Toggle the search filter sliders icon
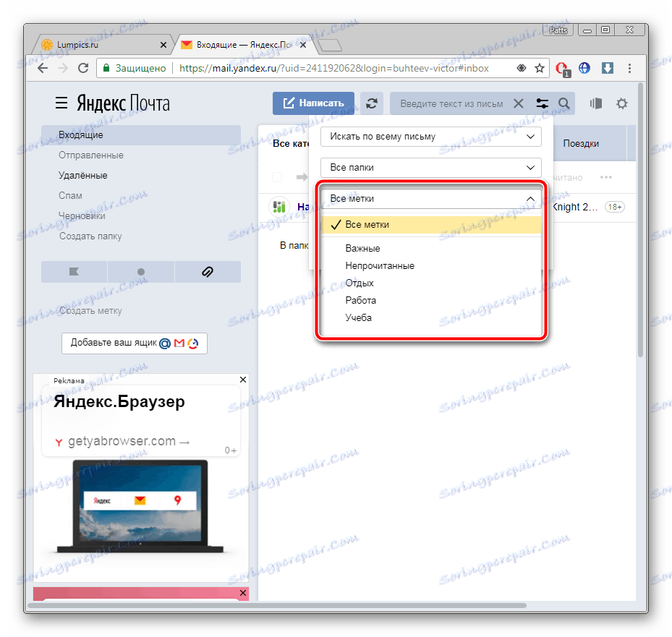The image size is (672, 637). tap(542, 103)
